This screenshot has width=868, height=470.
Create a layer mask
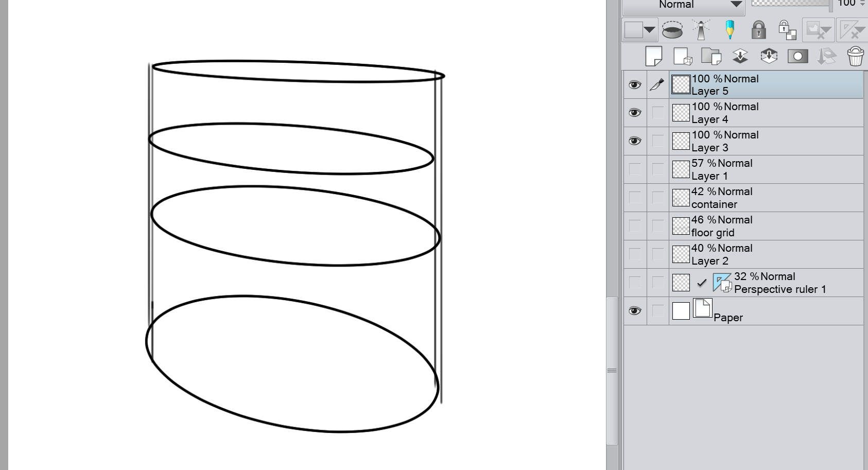point(798,57)
